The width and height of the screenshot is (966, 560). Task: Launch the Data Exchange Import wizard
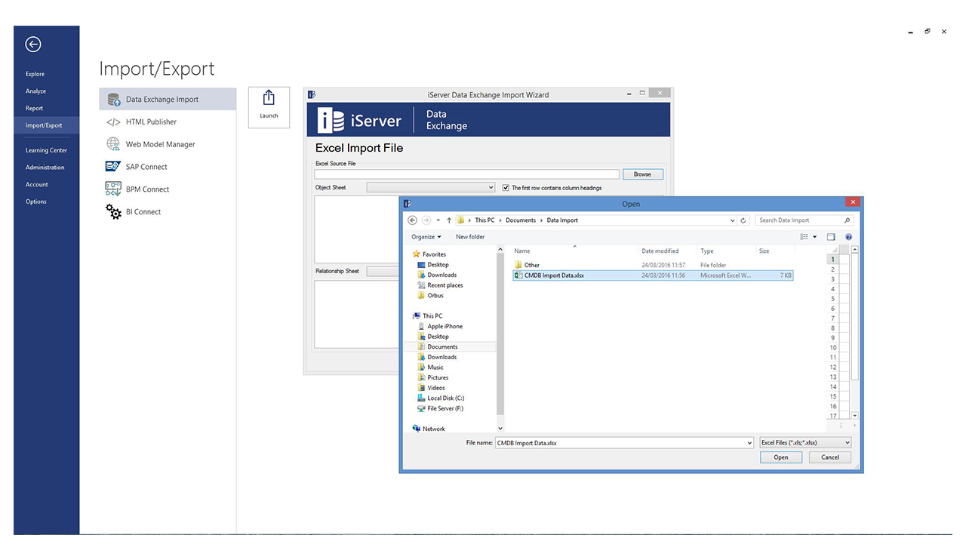(269, 106)
